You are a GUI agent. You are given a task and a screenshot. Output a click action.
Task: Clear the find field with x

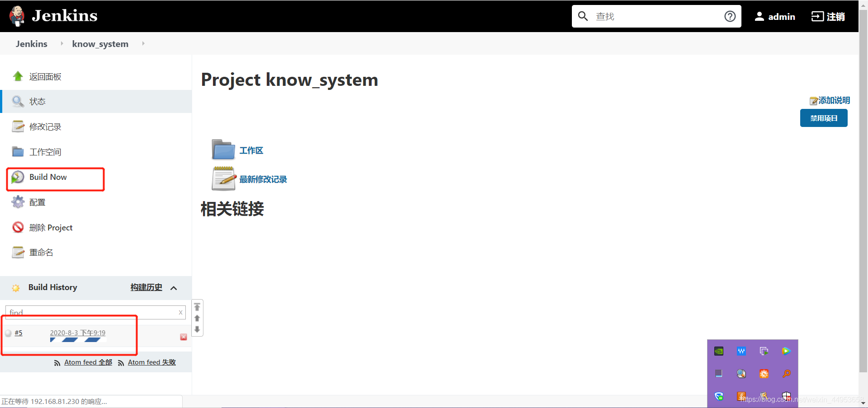click(x=180, y=312)
